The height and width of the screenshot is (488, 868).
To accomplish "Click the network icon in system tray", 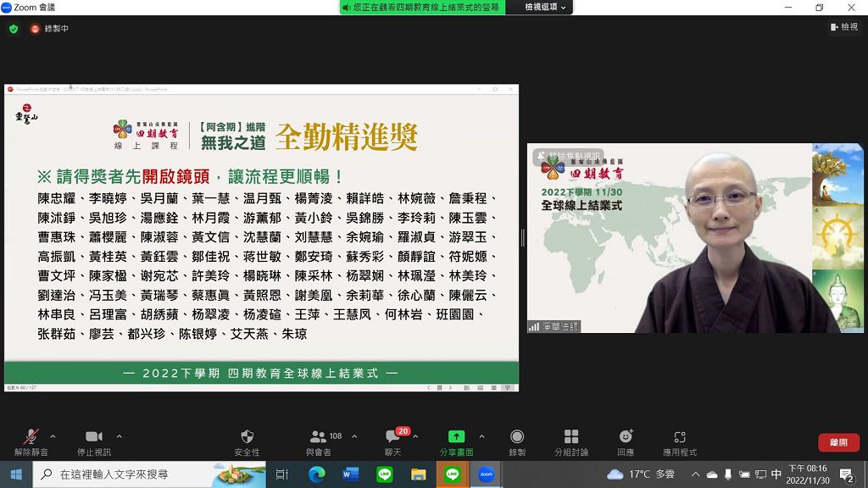I will coord(761,474).
